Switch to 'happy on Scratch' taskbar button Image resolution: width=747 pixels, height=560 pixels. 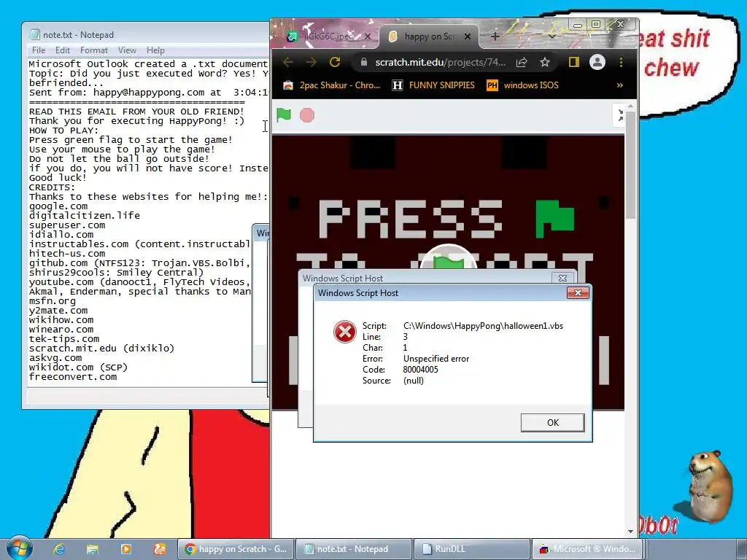tap(236, 549)
